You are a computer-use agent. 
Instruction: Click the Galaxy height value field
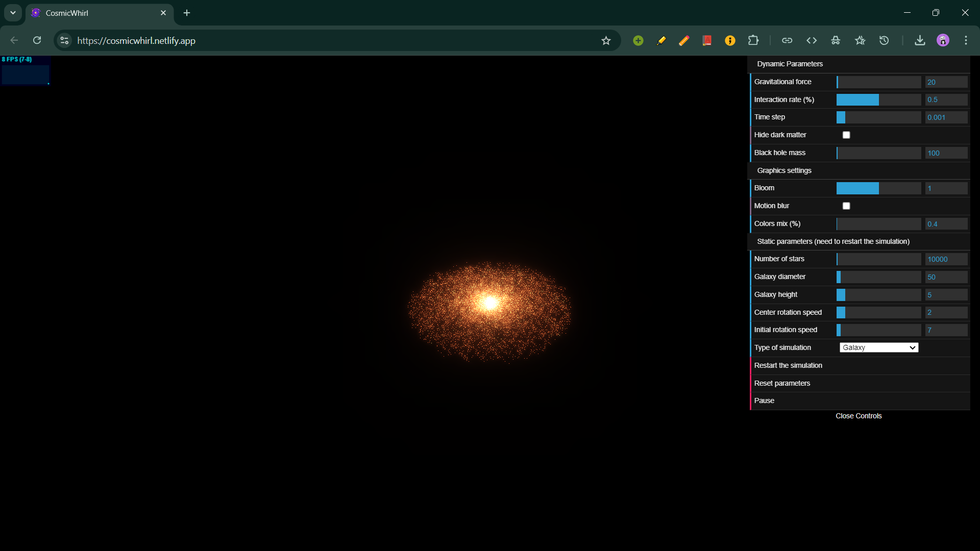point(946,294)
